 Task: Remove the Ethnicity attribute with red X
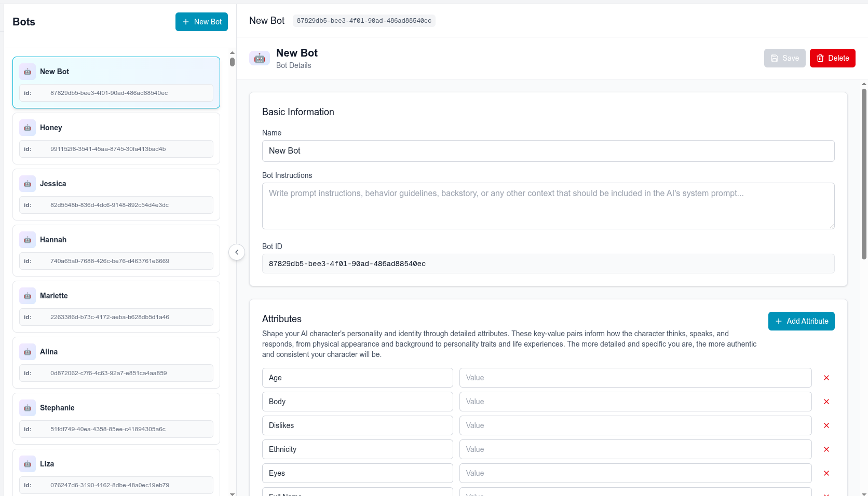[826, 449]
